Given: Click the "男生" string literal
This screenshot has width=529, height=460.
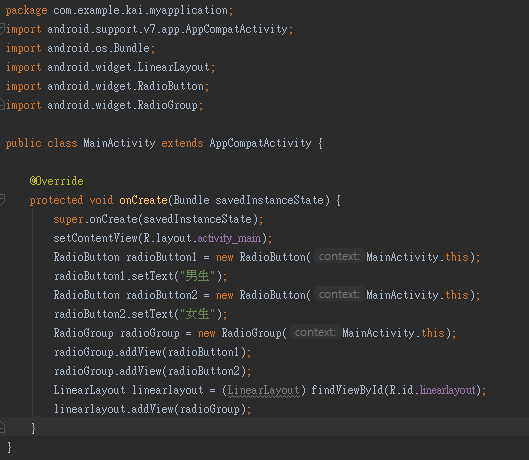Looking at the screenshot, I should [198, 276].
